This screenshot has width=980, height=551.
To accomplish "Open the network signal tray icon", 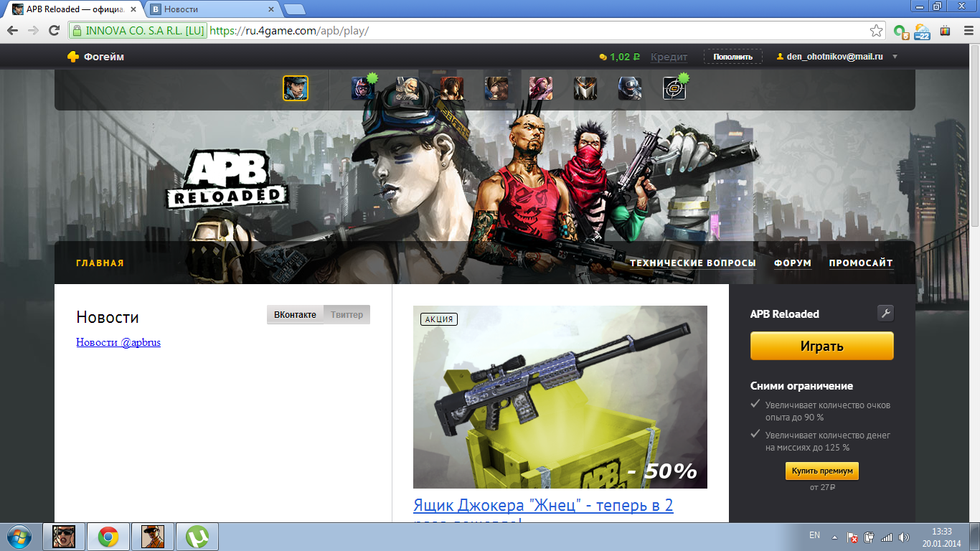I will pos(887,537).
